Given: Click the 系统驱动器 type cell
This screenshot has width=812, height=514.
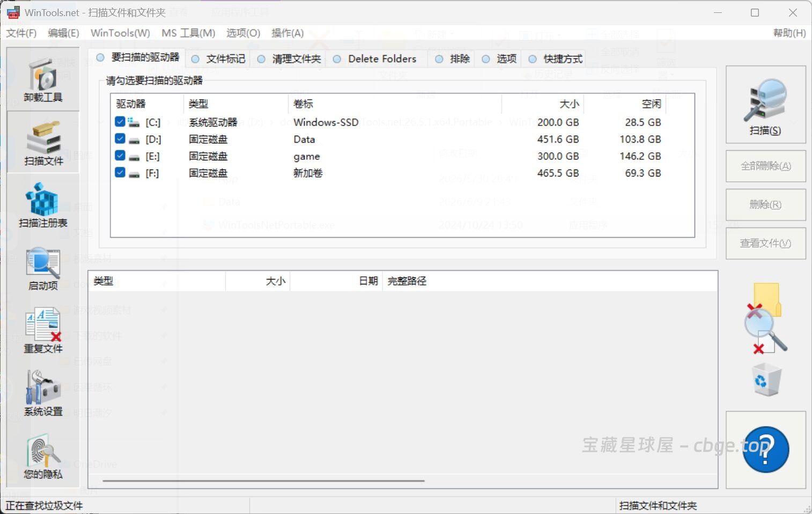Looking at the screenshot, I should [213, 122].
